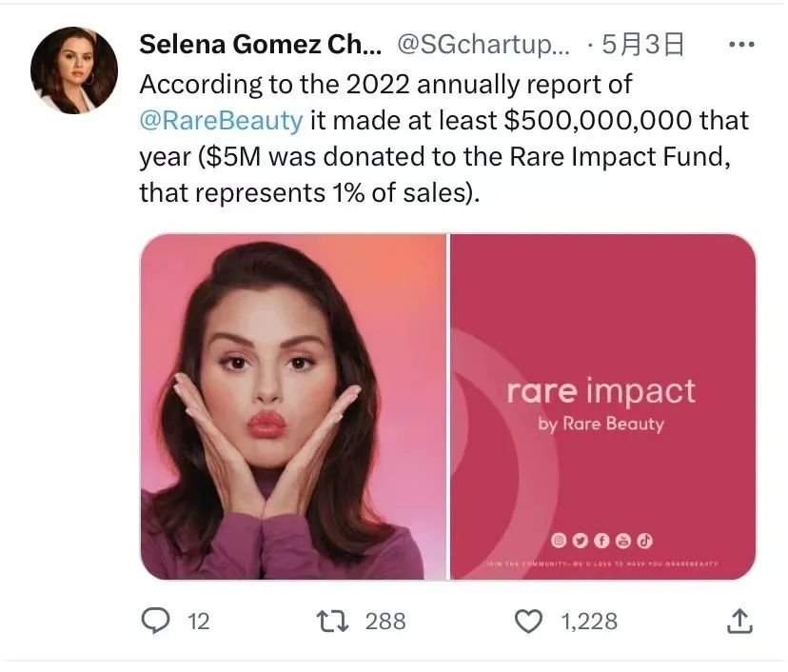
Task: Click the TikTok icon in the Rare Impact image
Action: coord(644,540)
